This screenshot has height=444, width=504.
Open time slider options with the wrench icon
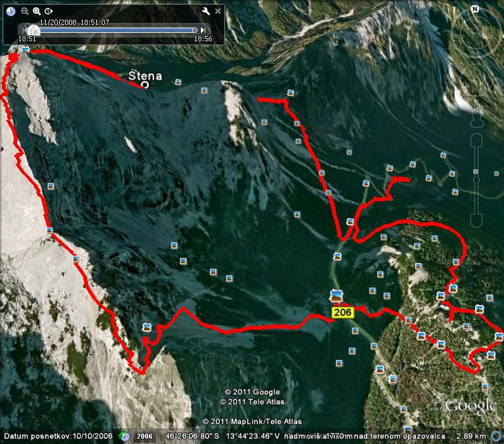point(205,11)
